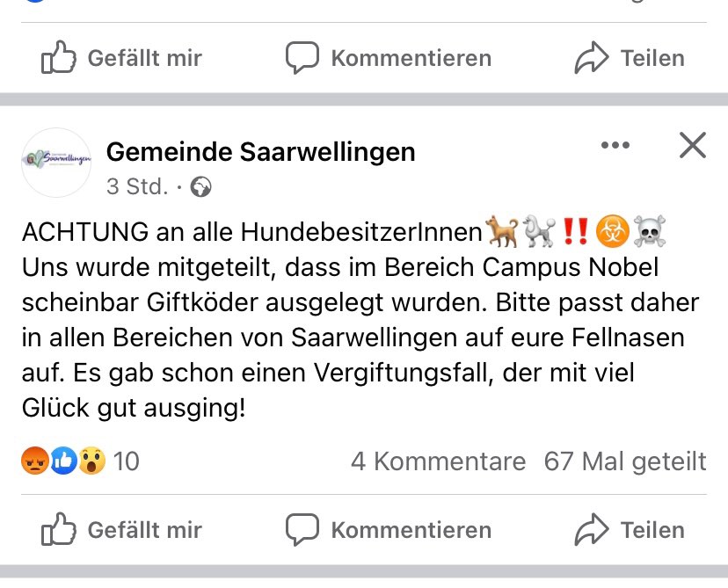Toggle your like on the bottom Gefällt mir
The height and width of the screenshot is (588, 728).
(123, 529)
